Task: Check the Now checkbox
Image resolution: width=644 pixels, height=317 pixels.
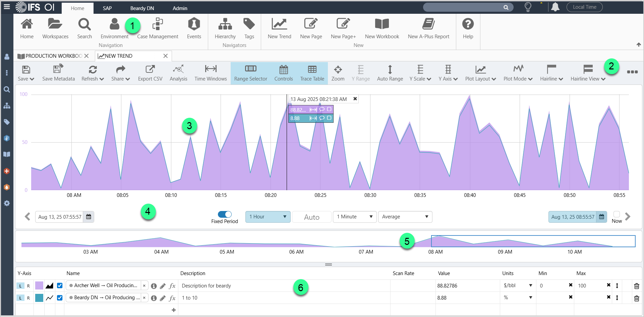Action: pyautogui.click(x=617, y=214)
